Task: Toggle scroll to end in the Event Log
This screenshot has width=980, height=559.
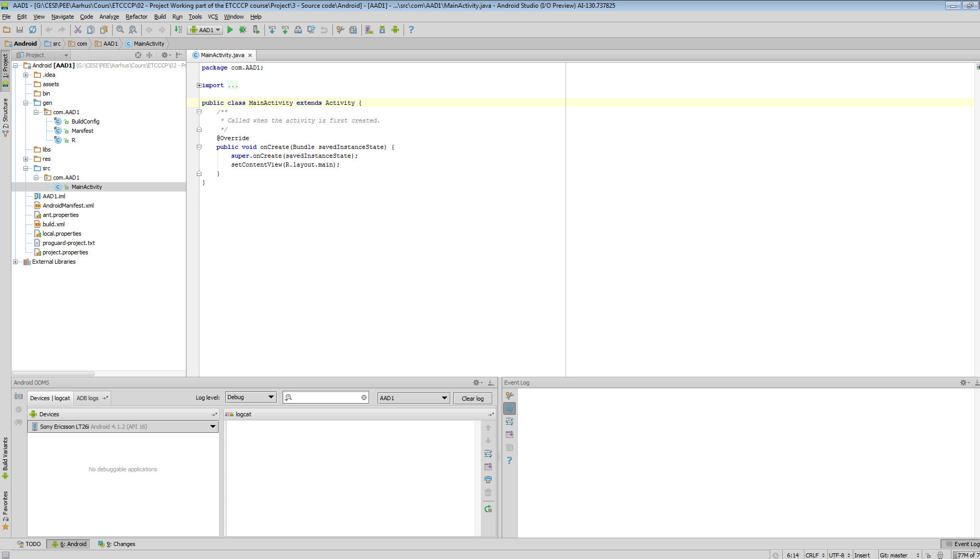Action: coord(509,434)
